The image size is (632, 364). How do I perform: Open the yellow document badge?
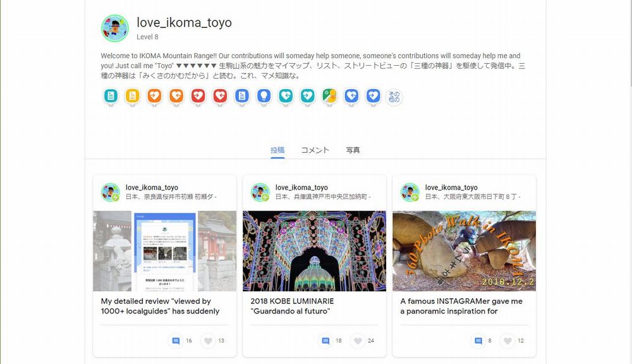click(133, 97)
